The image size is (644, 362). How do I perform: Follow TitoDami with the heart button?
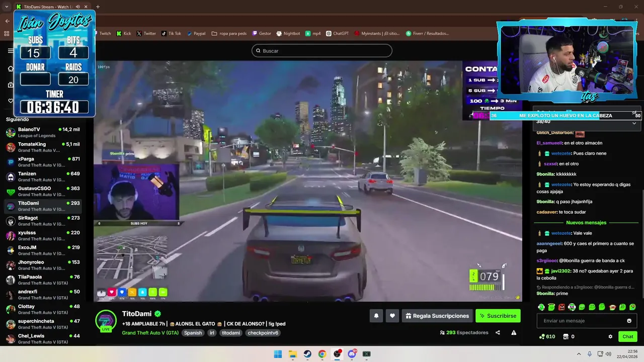coord(392,316)
